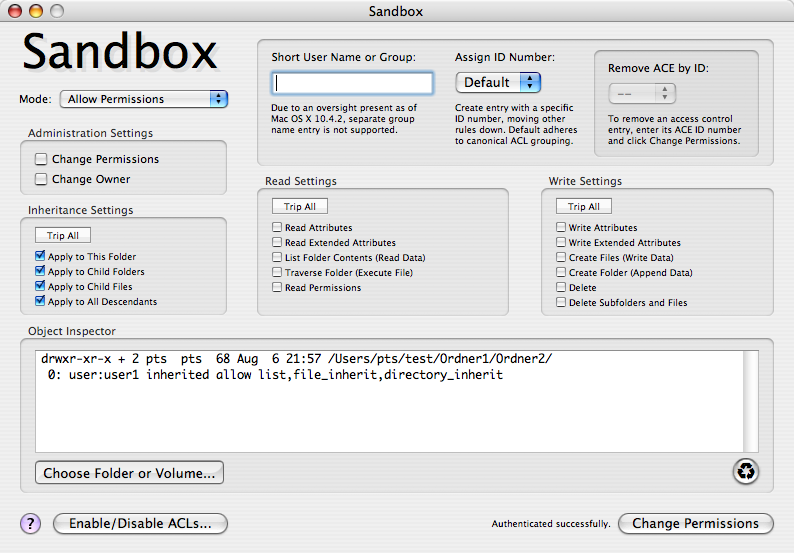
Task: Open the Mode dropdown showing Allow Permissions
Action: click(x=144, y=99)
